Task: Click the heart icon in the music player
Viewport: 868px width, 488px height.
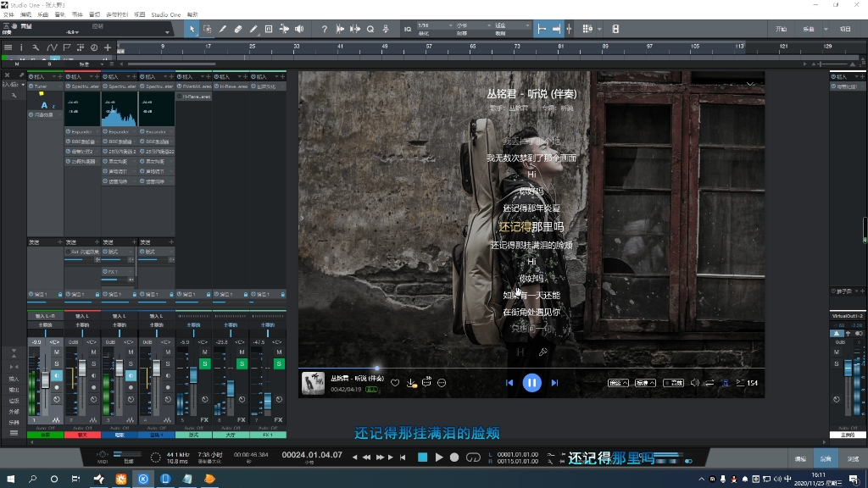Action: click(x=395, y=383)
